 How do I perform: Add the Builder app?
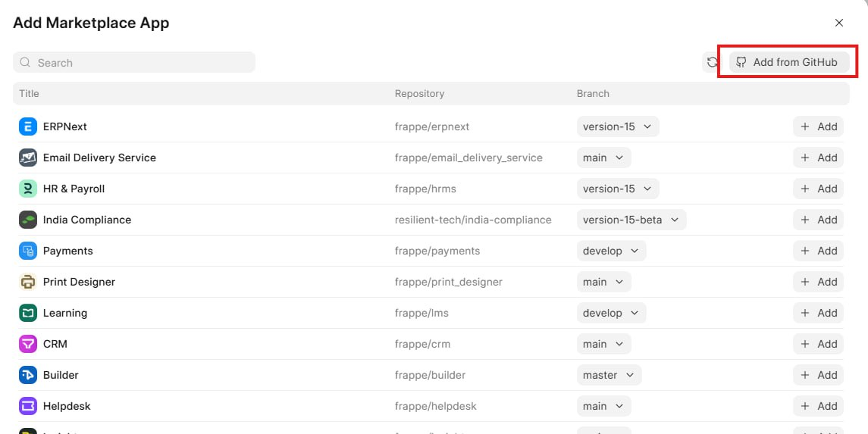818,374
